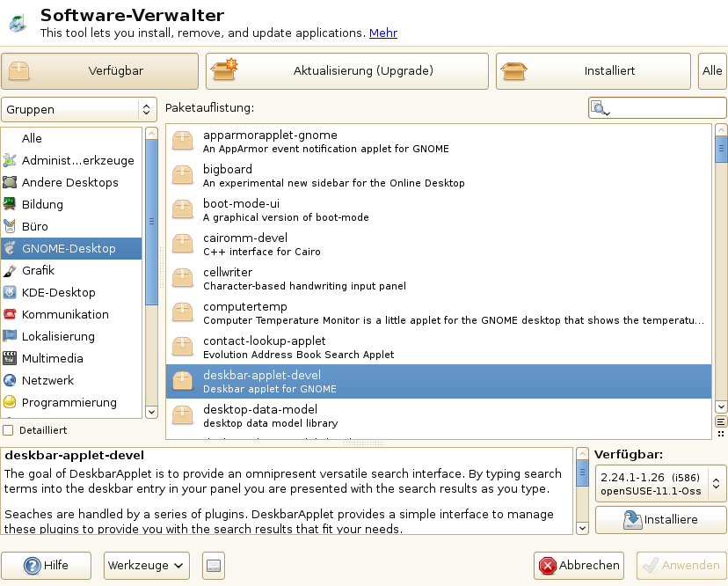Click the Multimedia clapperboard icon
The height and width of the screenshot is (586, 728).
10,358
